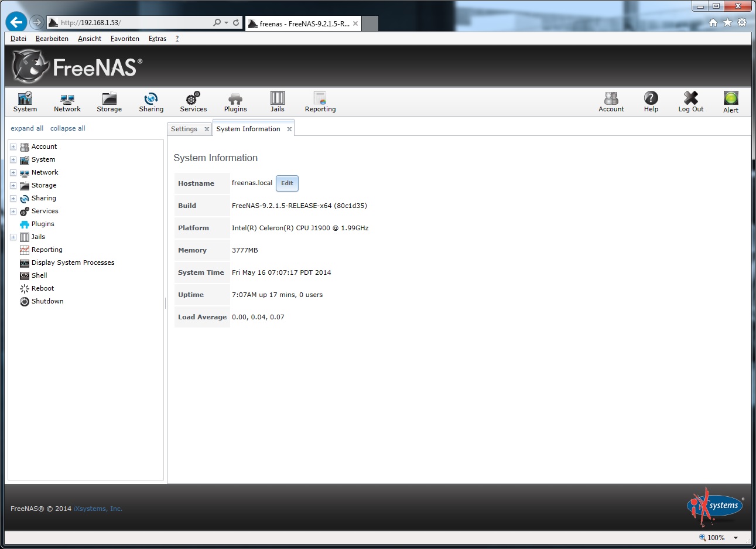Screen dimensions: 756x549
Task: Open Jails from the top toolbar
Action: pos(278,102)
